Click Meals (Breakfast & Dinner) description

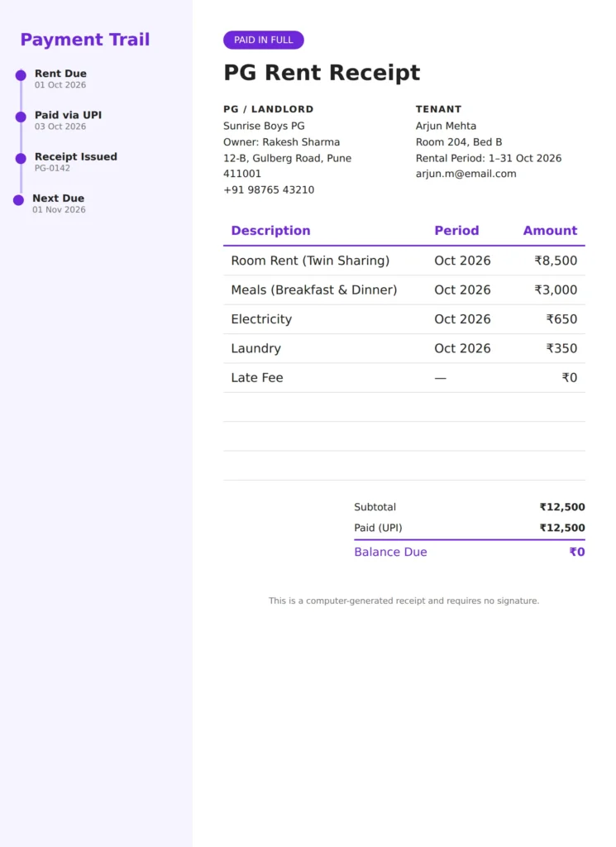pos(314,290)
